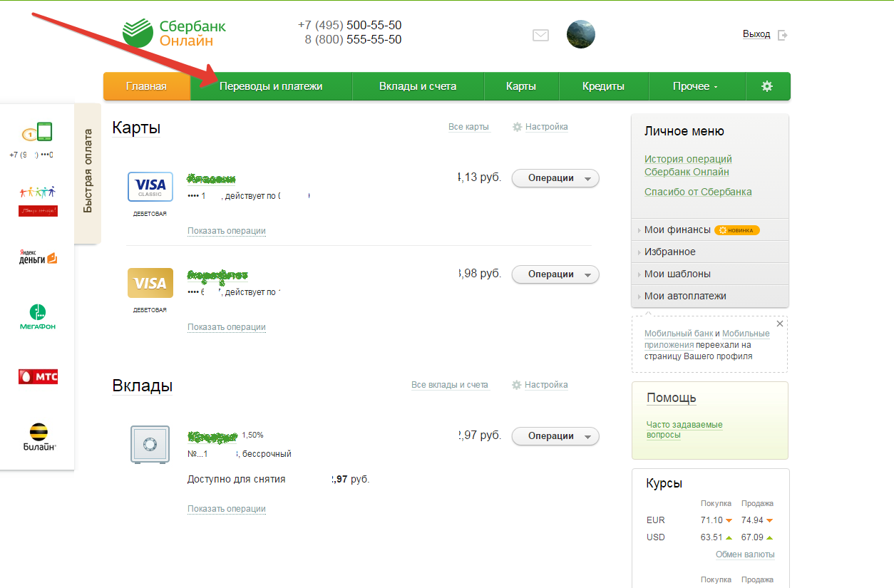Click the Выход link
The image size is (894, 588).
point(756,34)
